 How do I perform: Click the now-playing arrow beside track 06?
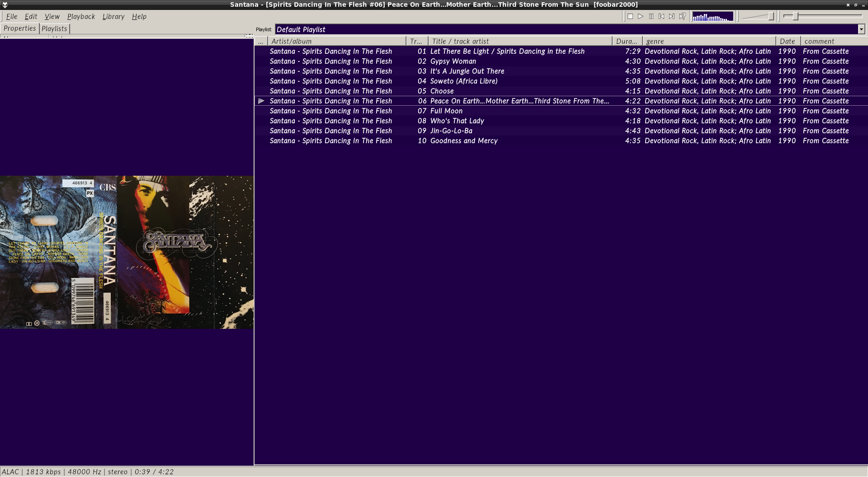coord(261,101)
